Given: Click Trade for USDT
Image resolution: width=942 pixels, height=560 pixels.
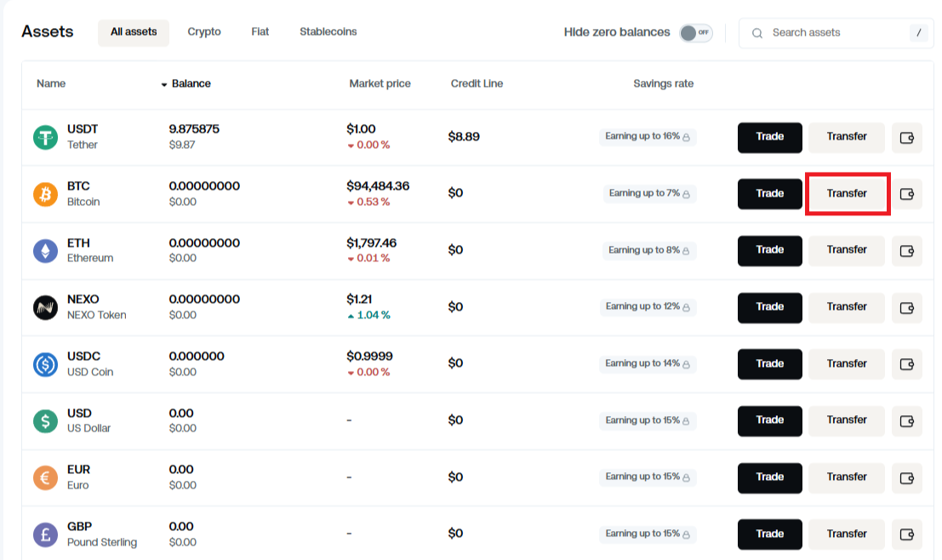Looking at the screenshot, I should tap(769, 138).
